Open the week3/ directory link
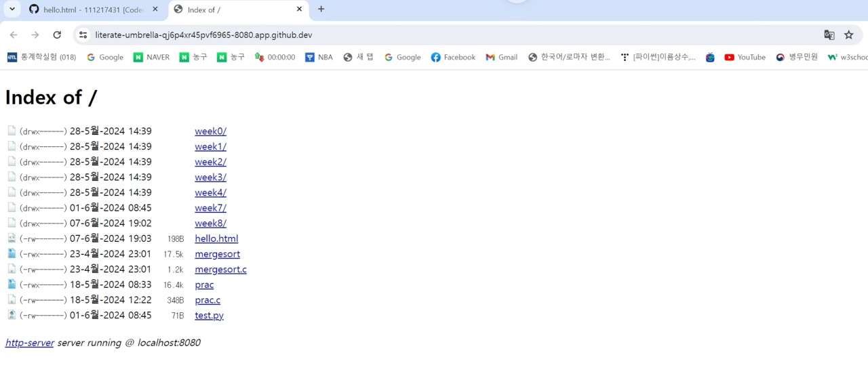Image resolution: width=868 pixels, height=380 pixels. [x=210, y=177]
